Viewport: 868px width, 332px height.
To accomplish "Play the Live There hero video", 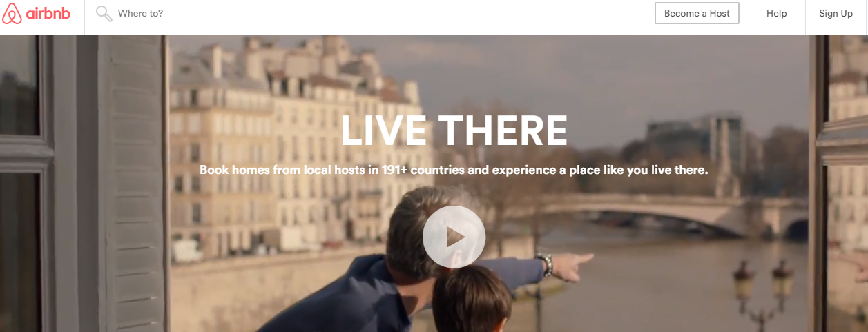I will tap(454, 237).
